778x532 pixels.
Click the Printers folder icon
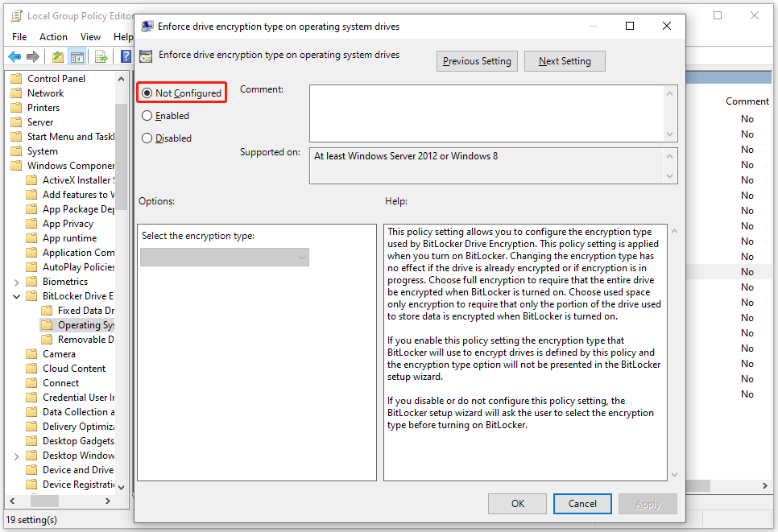pos(16,108)
